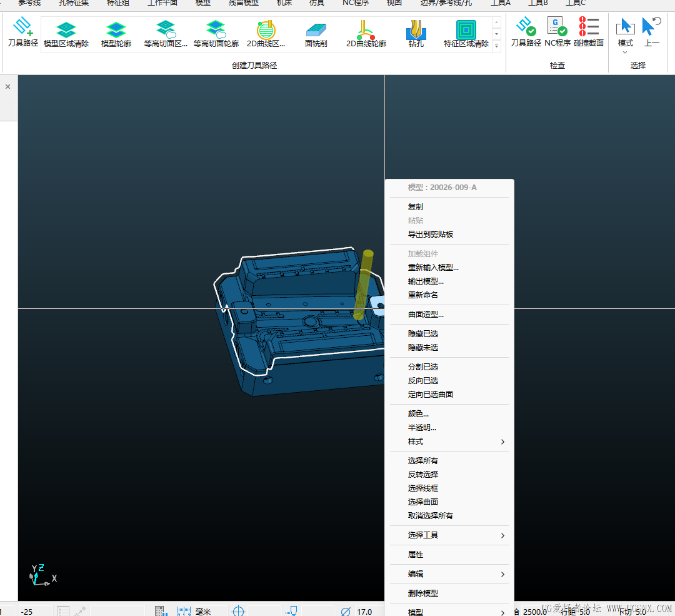
Task: Click 隐藏已选 in context menu
Action: tap(423, 334)
